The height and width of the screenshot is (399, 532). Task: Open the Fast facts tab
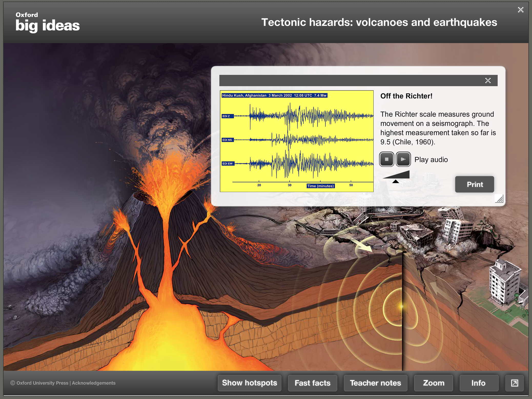[x=312, y=383]
